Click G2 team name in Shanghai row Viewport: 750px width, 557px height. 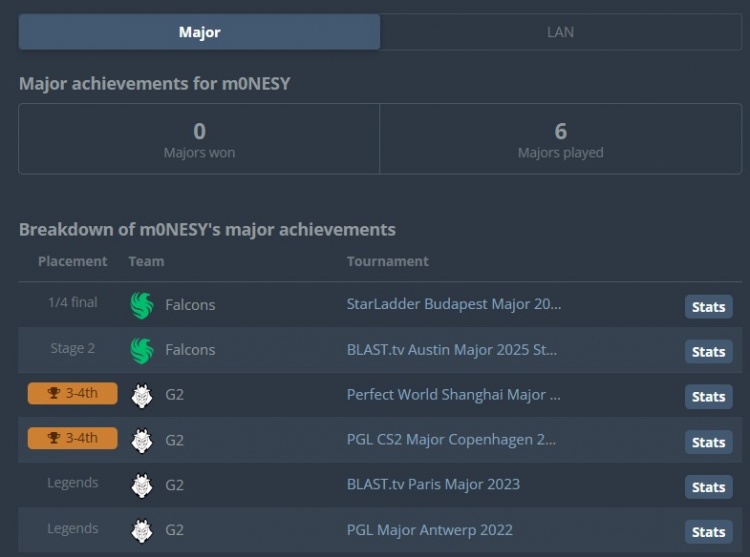[174, 394]
